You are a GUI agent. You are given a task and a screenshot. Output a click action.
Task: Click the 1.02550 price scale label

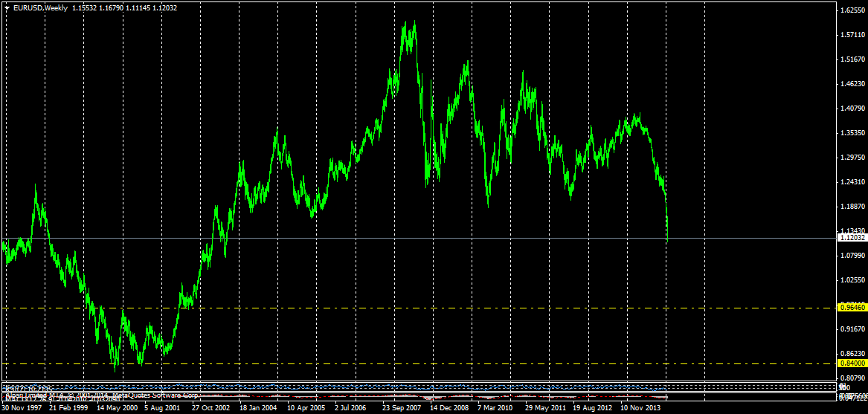tap(853, 280)
